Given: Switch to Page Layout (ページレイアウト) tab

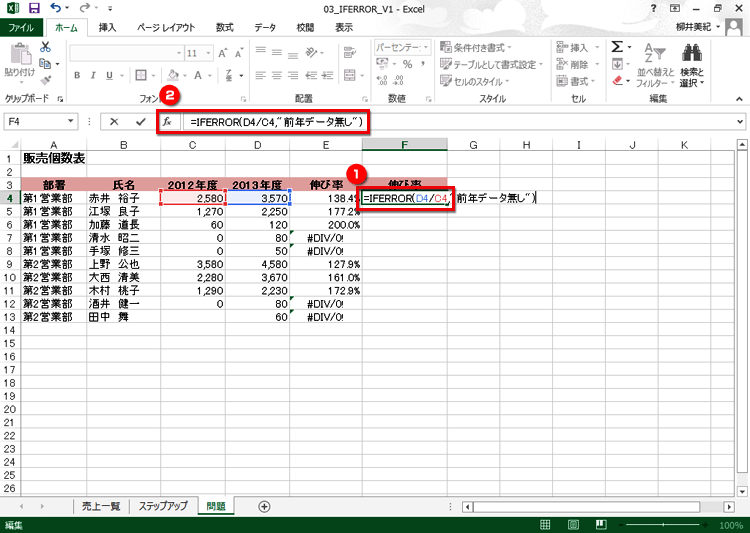Looking at the screenshot, I should point(166,27).
